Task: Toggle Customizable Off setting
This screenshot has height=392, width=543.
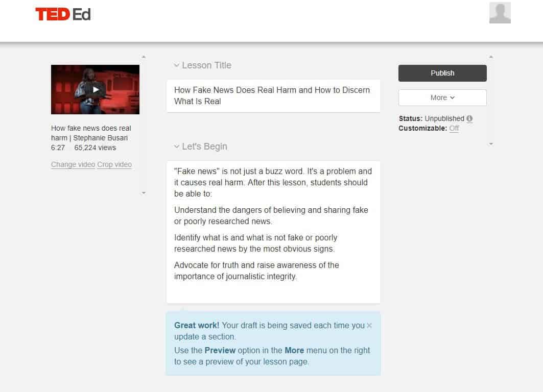Action: coord(454,128)
